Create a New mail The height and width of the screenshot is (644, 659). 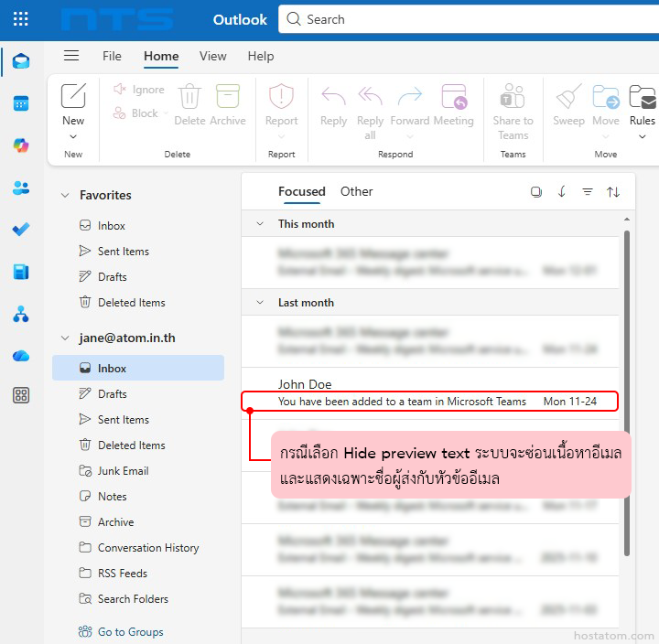pos(73,103)
